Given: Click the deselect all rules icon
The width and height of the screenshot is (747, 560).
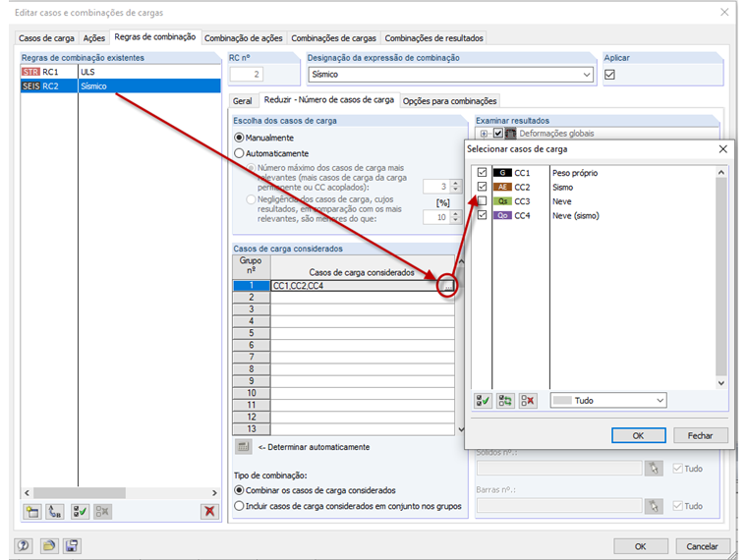Looking at the screenshot, I should tap(102, 512).
